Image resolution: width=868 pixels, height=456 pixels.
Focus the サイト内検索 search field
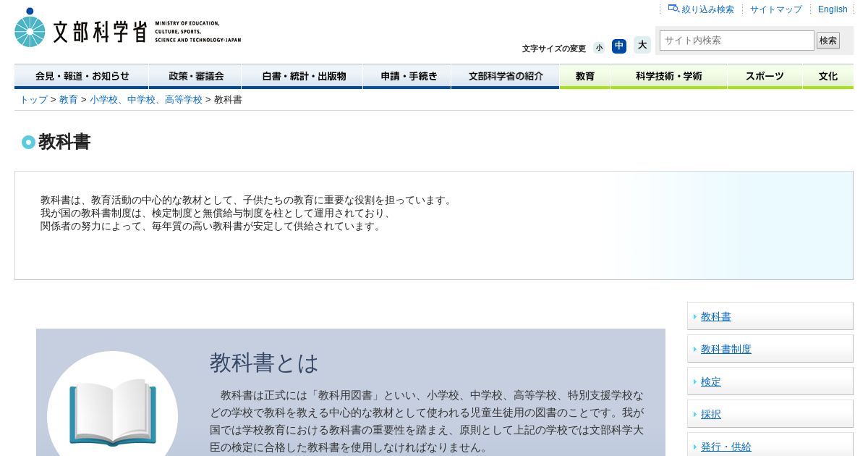pyautogui.click(x=737, y=41)
